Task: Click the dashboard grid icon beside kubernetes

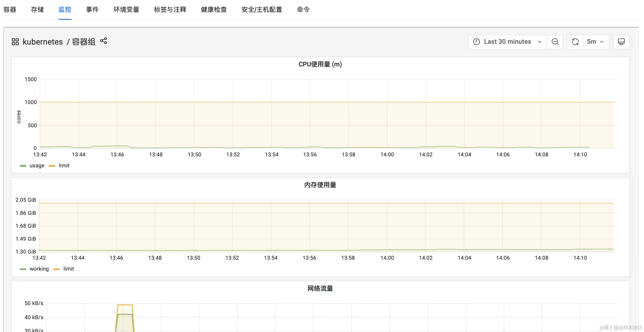Action: pyautogui.click(x=15, y=41)
